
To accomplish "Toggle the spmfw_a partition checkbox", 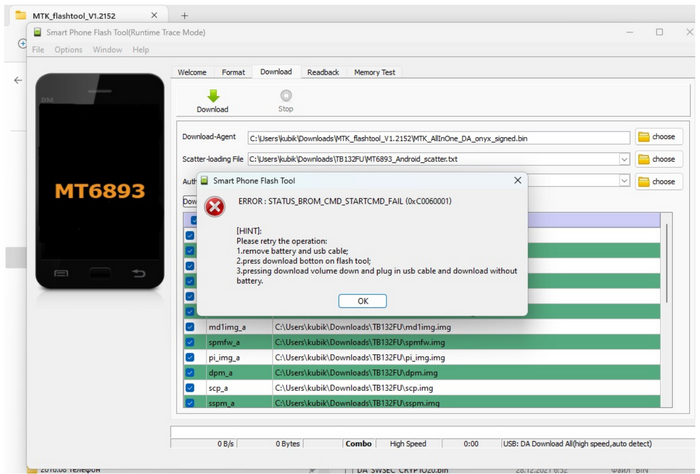I will click(x=190, y=342).
